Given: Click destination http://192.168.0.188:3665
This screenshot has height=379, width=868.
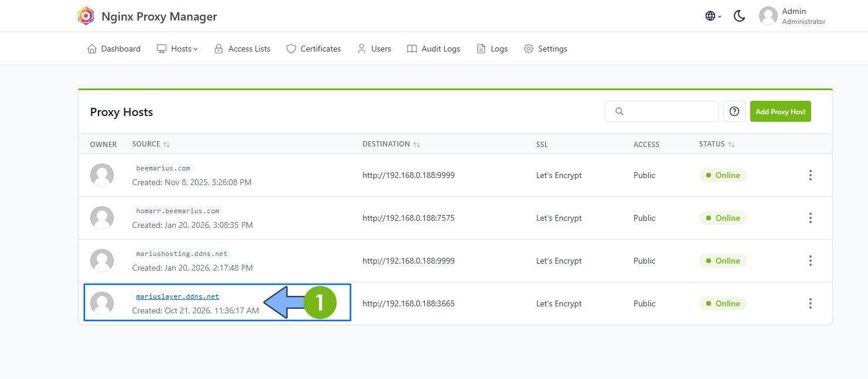Looking at the screenshot, I should click(x=409, y=303).
